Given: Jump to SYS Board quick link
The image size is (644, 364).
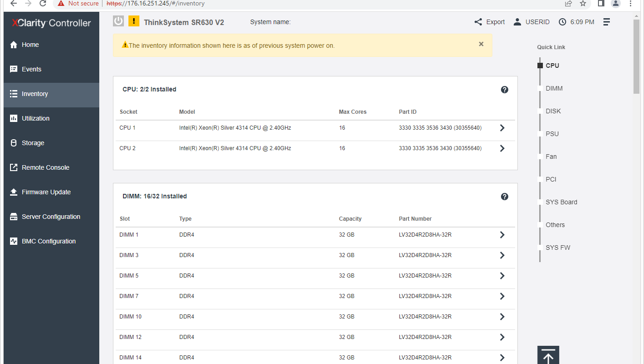Looking at the screenshot, I should click(x=561, y=202).
